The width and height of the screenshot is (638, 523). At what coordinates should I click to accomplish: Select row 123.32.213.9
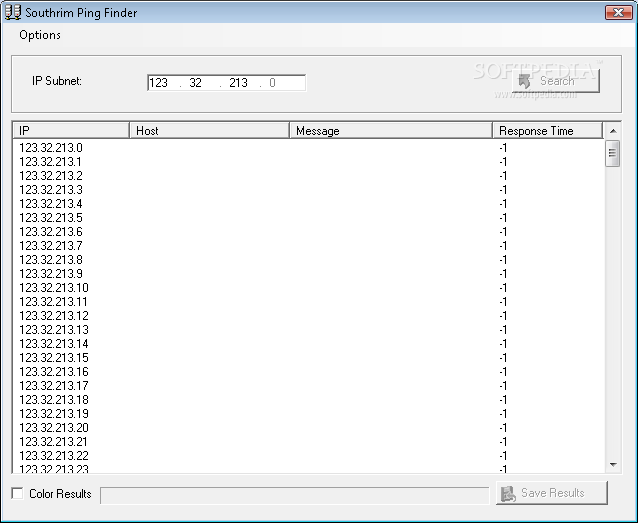click(308, 274)
